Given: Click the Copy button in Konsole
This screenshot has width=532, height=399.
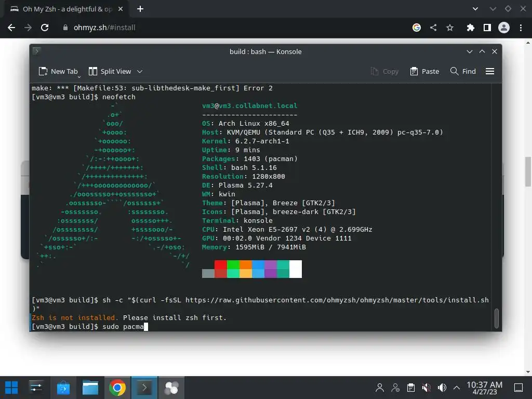Looking at the screenshot, I should click(384, 71).
